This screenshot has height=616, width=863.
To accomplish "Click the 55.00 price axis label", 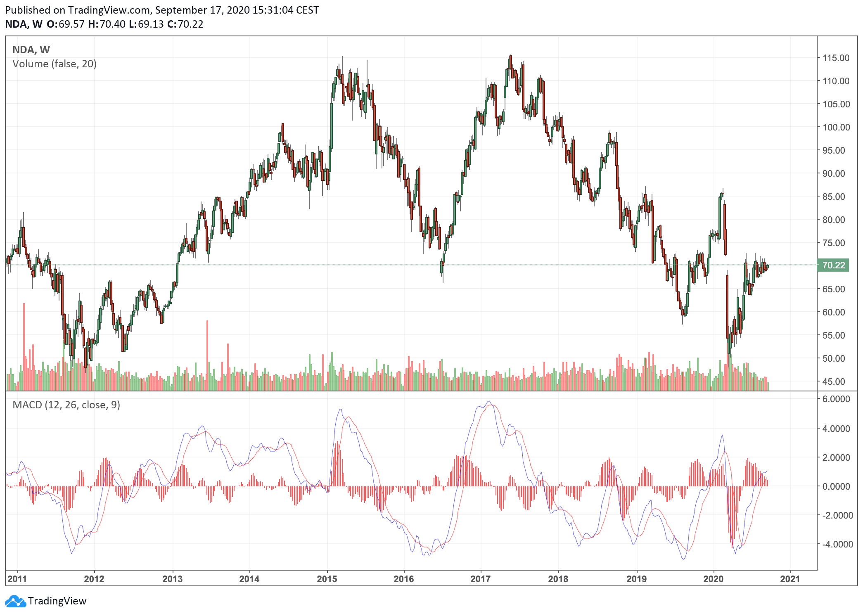I will [x=834, y=335].
